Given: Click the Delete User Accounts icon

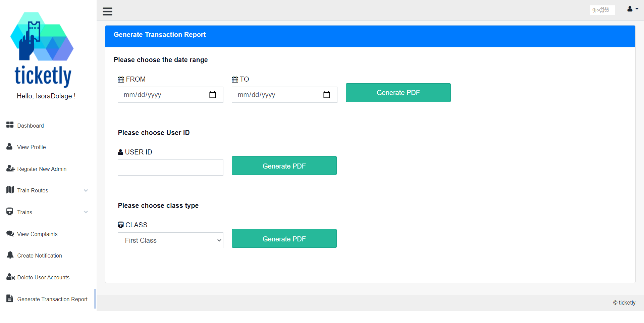Looking at the screenshot, I should pos(10,277).
